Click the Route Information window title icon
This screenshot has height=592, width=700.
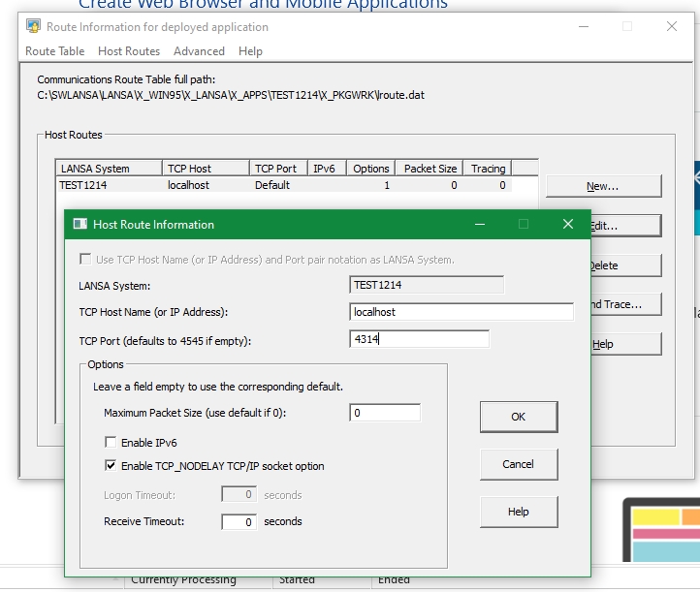pos(33,27)
